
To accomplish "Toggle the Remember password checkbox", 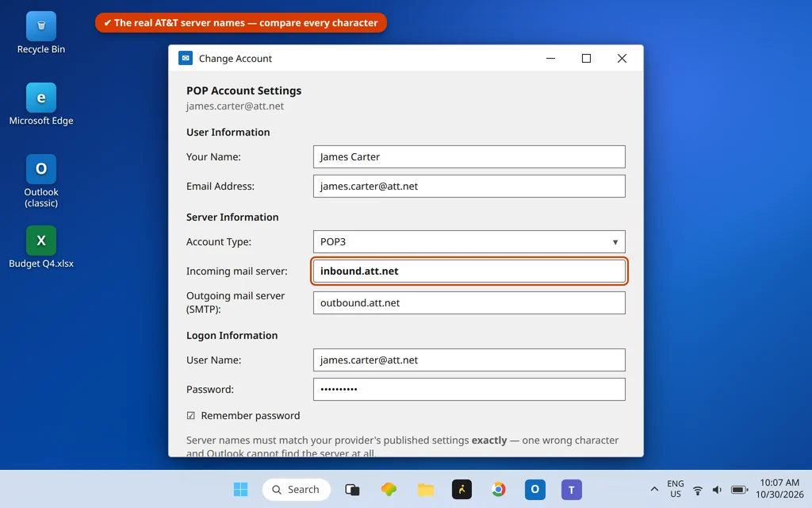I will click(x=191, y=416).
